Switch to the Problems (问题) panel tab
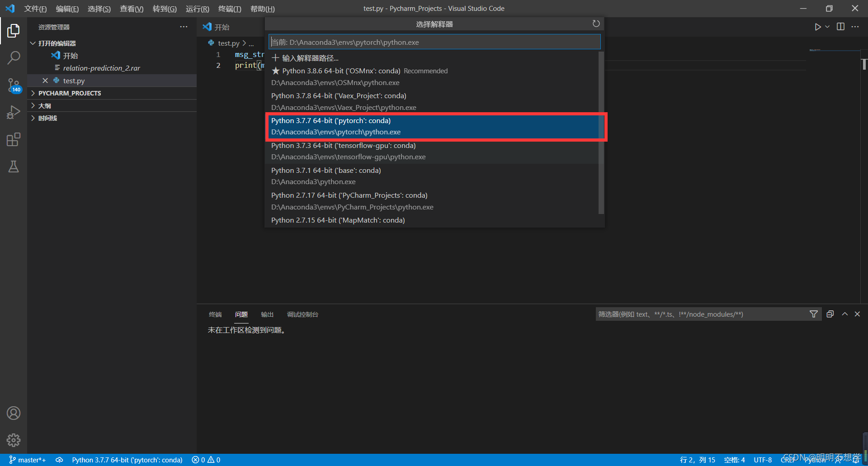 241,314
